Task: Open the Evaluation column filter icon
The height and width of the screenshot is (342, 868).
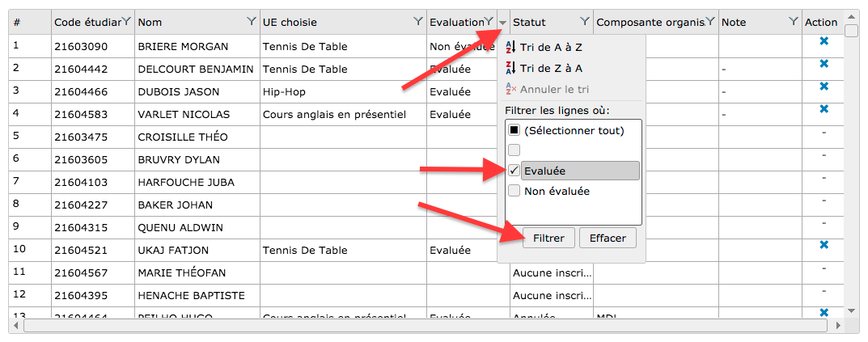Action: pos(489,22)
